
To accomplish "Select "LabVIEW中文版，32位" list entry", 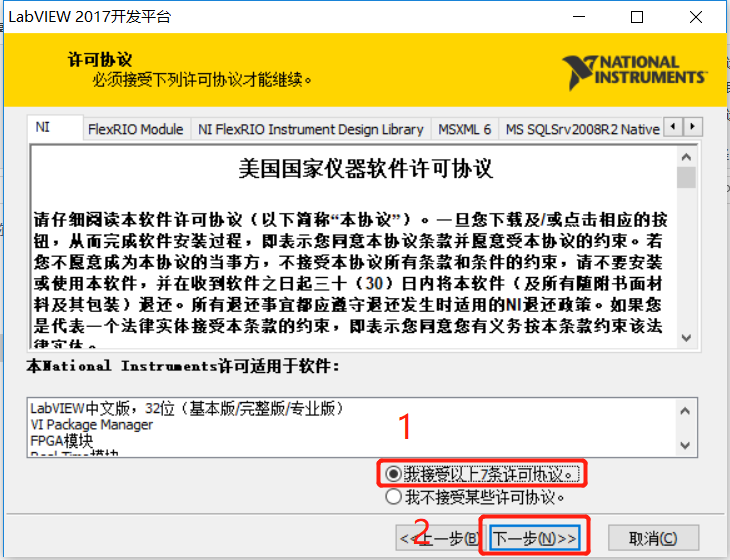I will click(187, 408).
